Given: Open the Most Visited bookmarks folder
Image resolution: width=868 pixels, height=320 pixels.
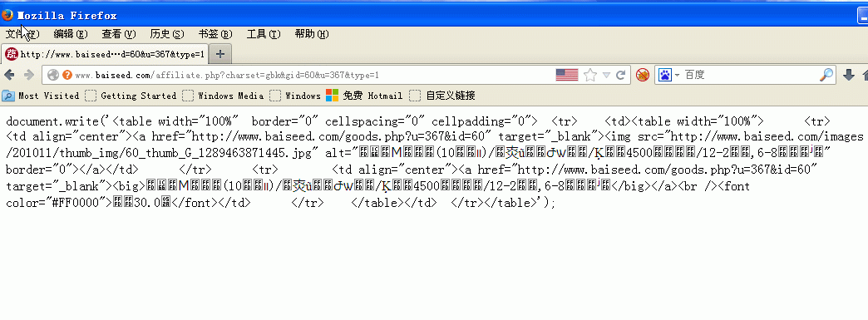Looking at the screenshot, I should click(x=41, y=96).
